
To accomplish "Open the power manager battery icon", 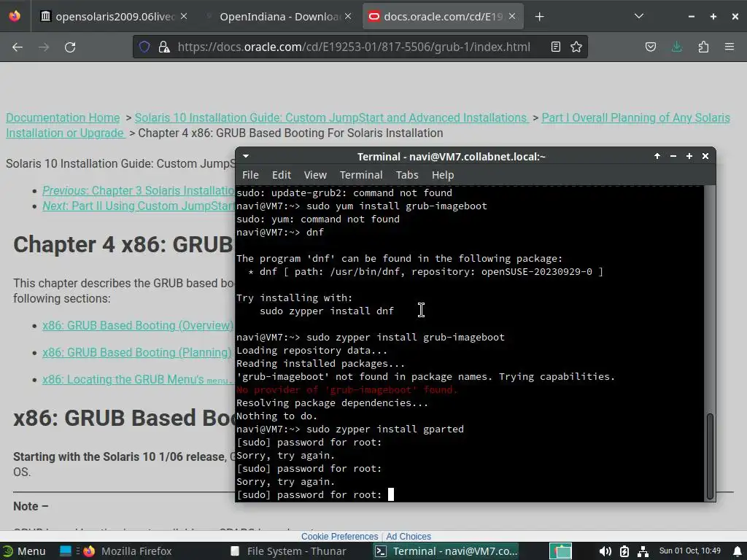I will tap(624, 551).
